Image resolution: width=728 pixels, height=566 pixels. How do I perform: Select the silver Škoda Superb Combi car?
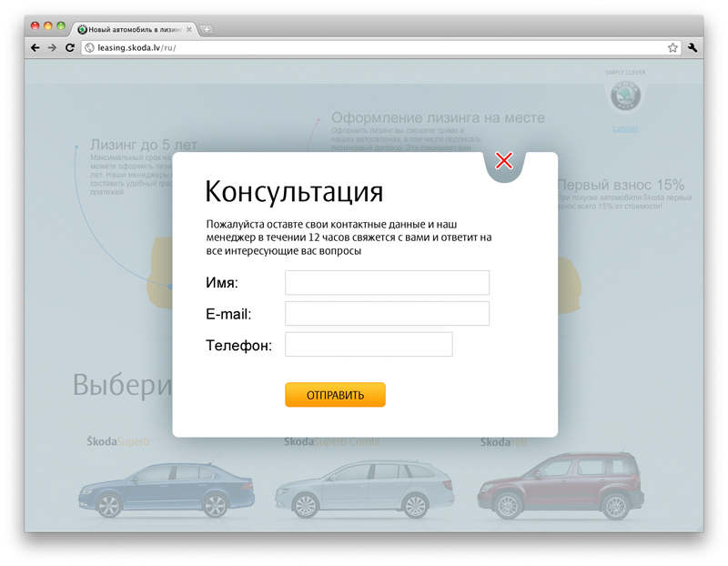365,490
